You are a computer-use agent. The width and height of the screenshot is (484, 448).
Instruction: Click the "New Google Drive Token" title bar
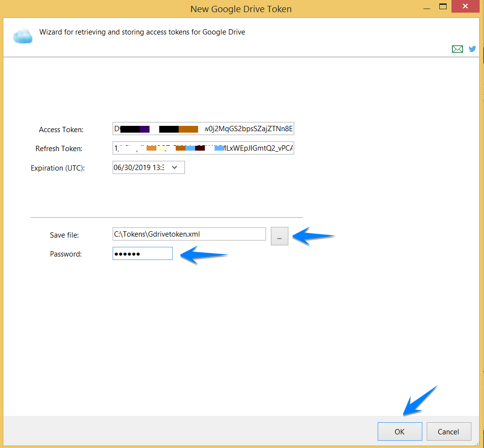241,9
